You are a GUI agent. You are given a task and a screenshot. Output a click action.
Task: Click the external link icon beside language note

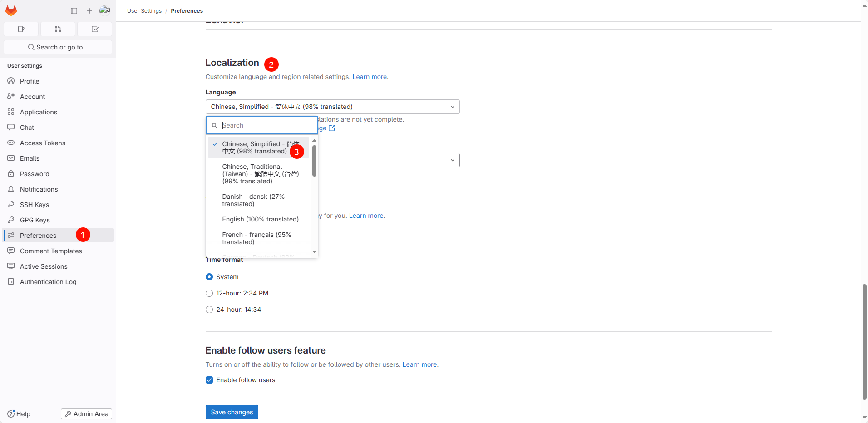(x=332, y=128)
